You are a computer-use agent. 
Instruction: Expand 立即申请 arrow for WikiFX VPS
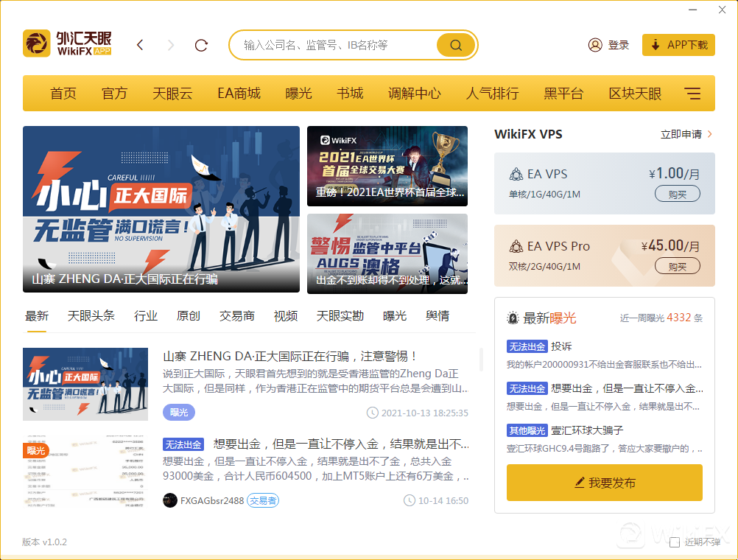tap(710, 134)
